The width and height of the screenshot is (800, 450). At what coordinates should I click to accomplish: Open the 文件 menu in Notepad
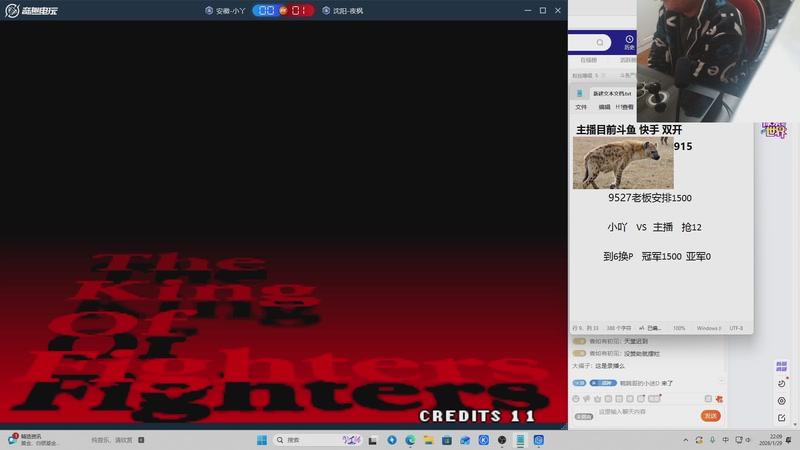(x=581, y=107)
